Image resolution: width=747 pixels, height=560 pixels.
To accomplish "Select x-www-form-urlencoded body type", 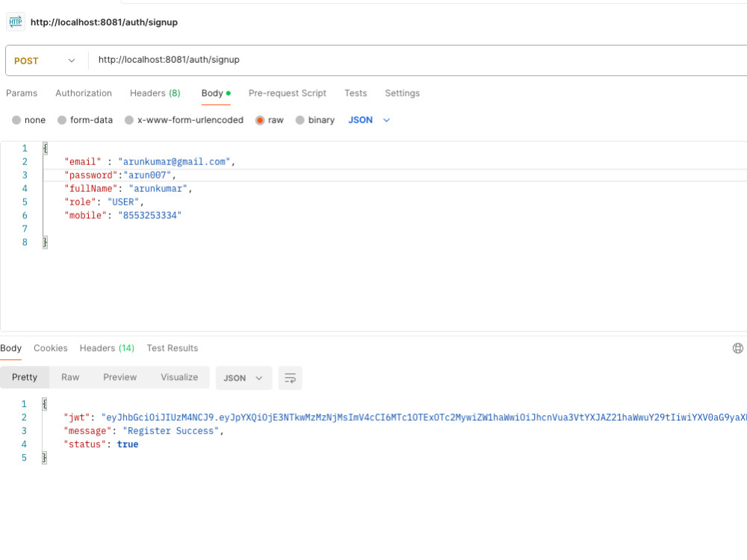I will pos(129,120).
